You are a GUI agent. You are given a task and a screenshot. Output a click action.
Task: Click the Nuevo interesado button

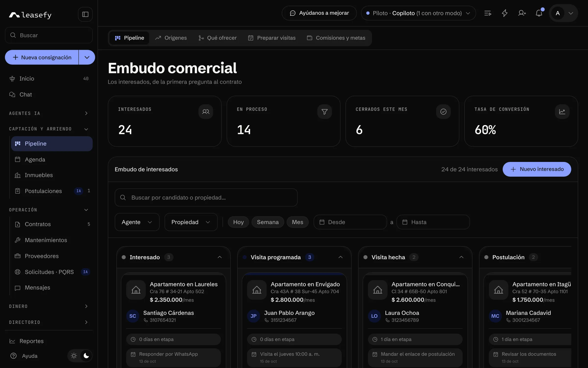coord(537,169)
